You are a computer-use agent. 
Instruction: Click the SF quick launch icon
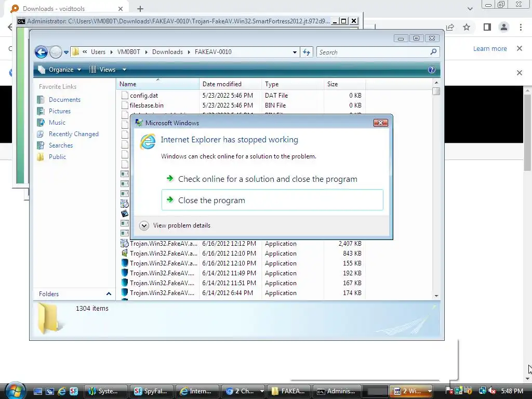coord(73,391)
